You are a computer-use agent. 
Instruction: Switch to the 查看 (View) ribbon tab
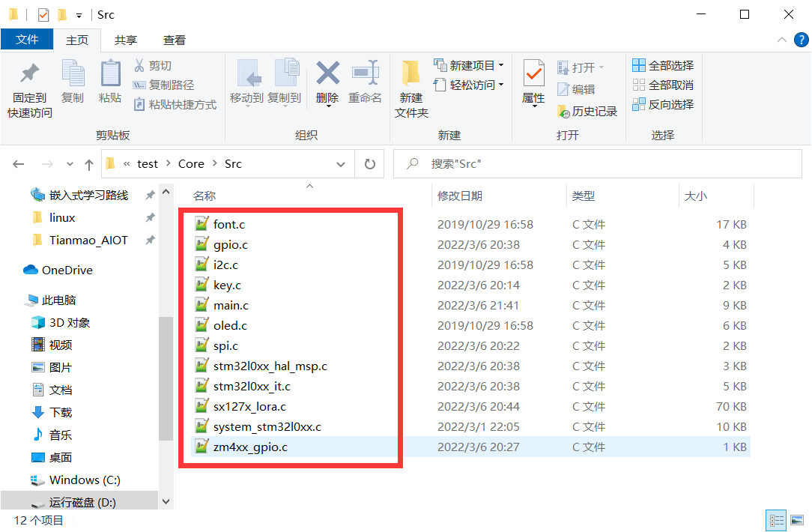coord(174,39)
